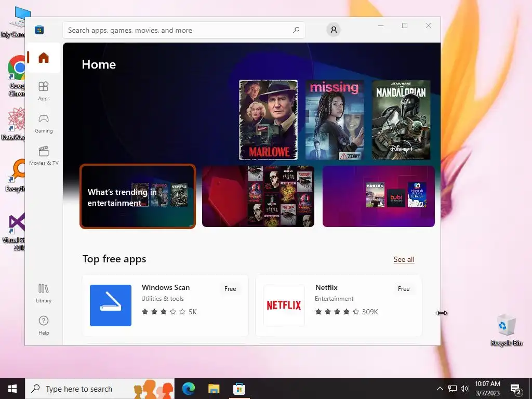Viewport: 532px width, 399px height.
Task: Click the Top free apps heading
Action: (x=114, y=259)
